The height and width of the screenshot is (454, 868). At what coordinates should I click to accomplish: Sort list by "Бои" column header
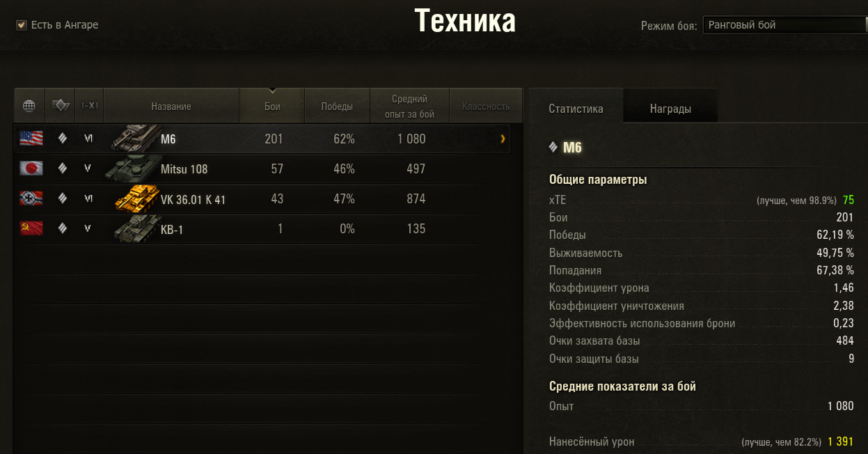tap(272, 107)
